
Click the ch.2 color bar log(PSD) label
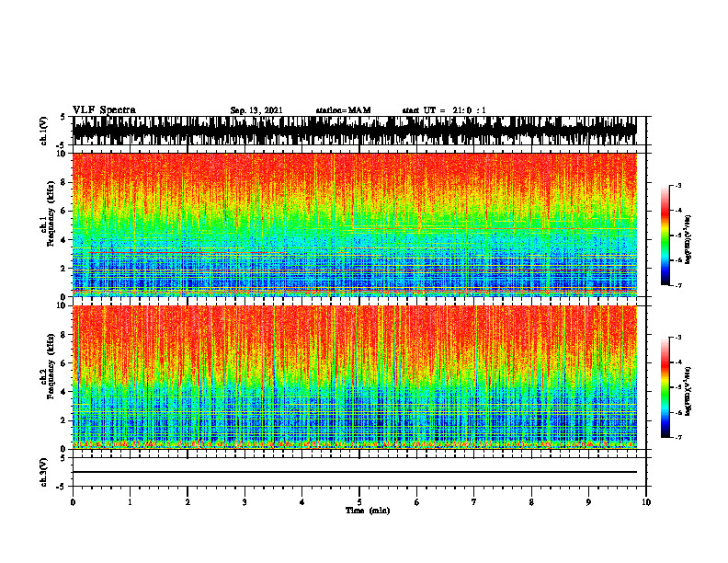pos(688,391)
